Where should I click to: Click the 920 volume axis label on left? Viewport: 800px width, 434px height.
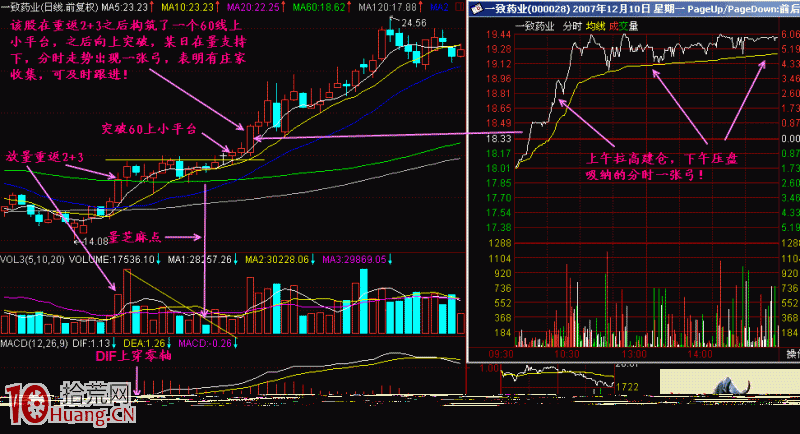502,273
